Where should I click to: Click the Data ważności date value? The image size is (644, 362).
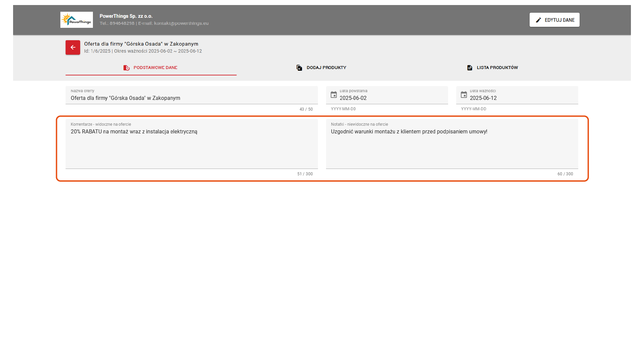(x=483, y=98)
